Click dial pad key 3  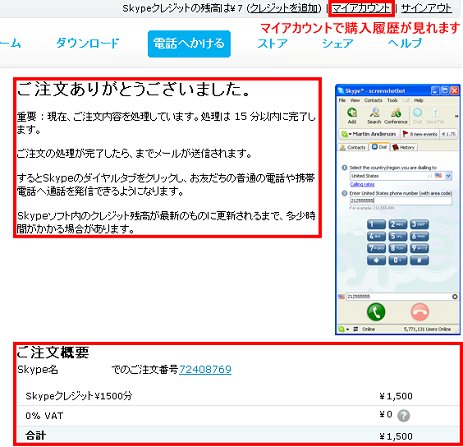point(419,224)
